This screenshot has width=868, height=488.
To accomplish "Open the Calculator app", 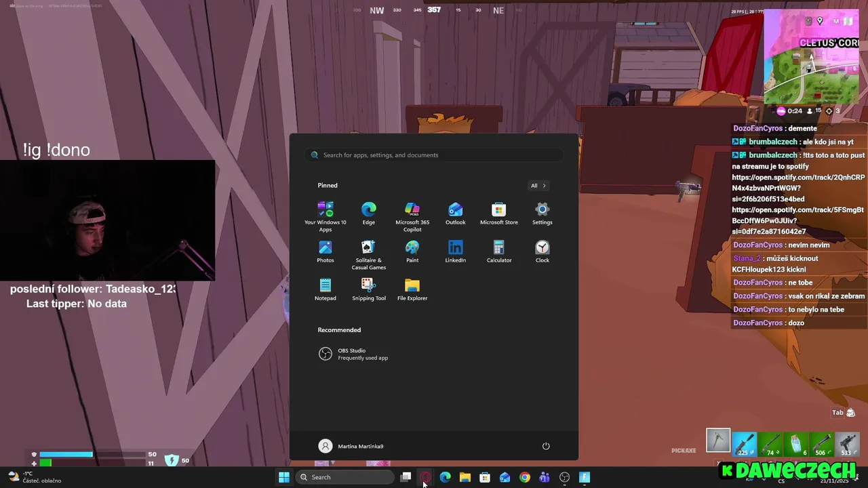I will tap(498, 251).
